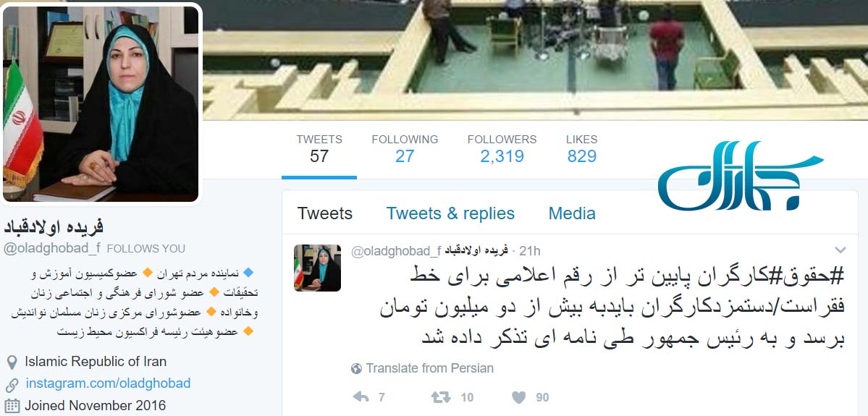Image resolution: width=868 pixels, height=416 pixels.
Task: Click the Tweets 57 counter
Action: (319, 149)
